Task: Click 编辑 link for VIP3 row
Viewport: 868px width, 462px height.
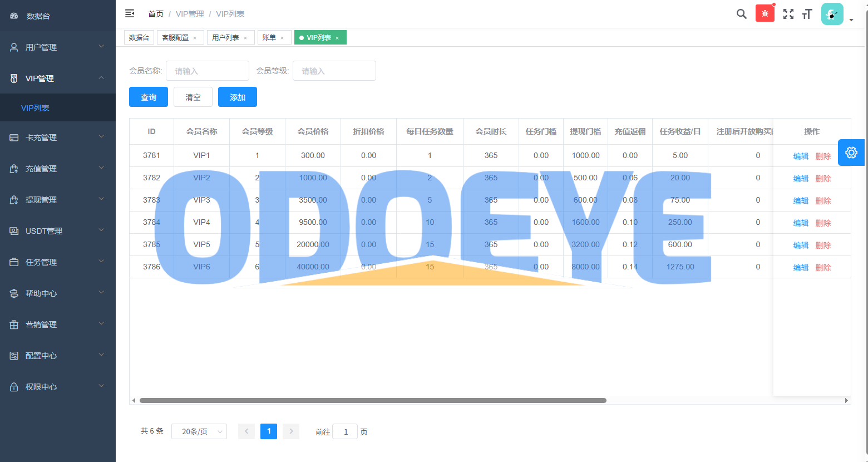Action: click(800, 200)
